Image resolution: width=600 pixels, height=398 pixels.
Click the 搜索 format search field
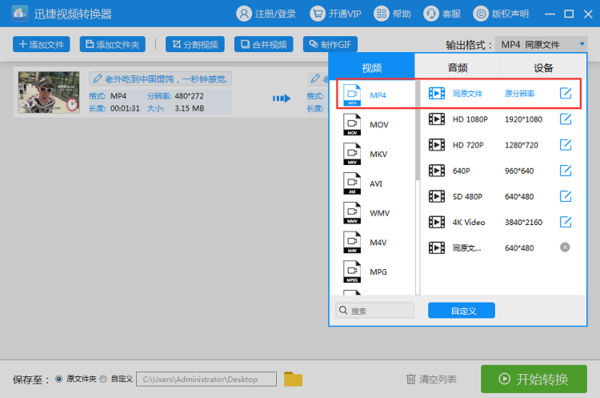(375, 310)
